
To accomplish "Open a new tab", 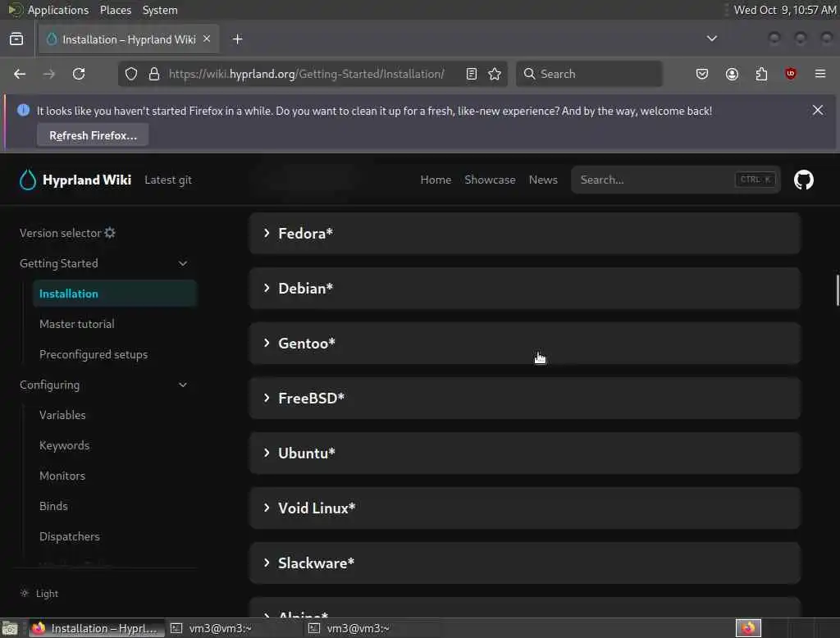I will 238,39.
